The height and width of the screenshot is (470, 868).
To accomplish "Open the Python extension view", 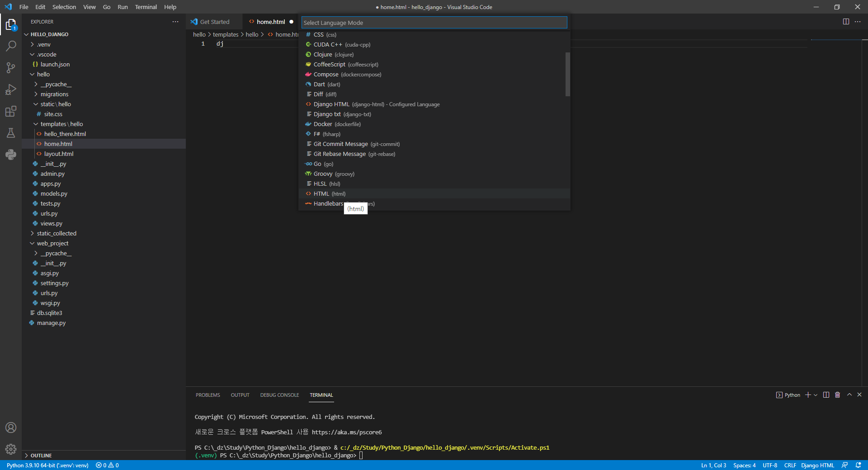I will click(x=11, y=155).
